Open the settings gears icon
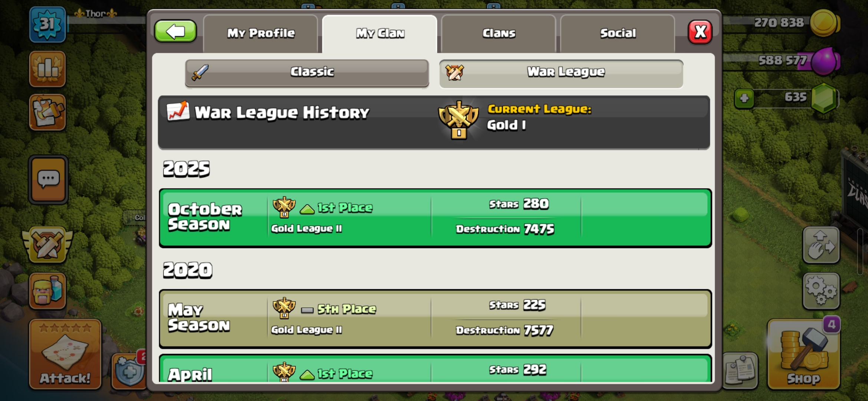This screenshot has width=868, height=401. tap(821, 291)
